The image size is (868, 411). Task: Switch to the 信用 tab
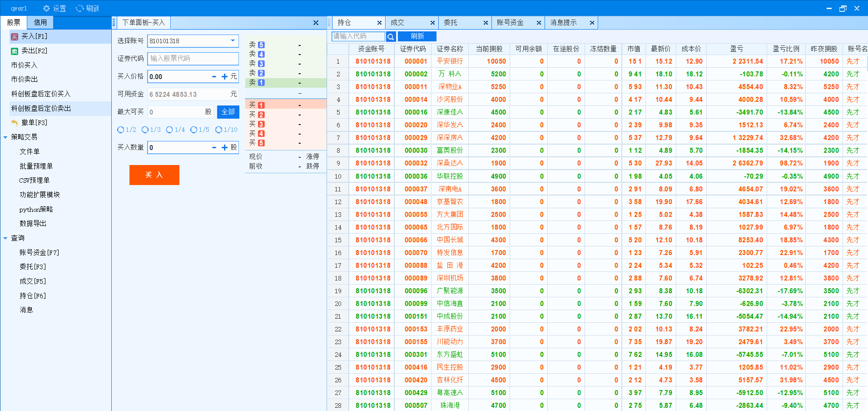point(40,22)
